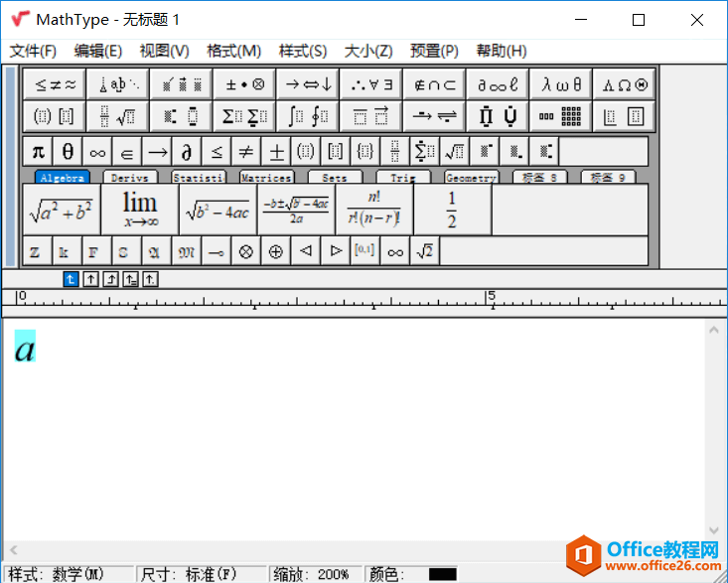728x583 pixels.
Task: Open the integral templates palette
Action: 308,116
